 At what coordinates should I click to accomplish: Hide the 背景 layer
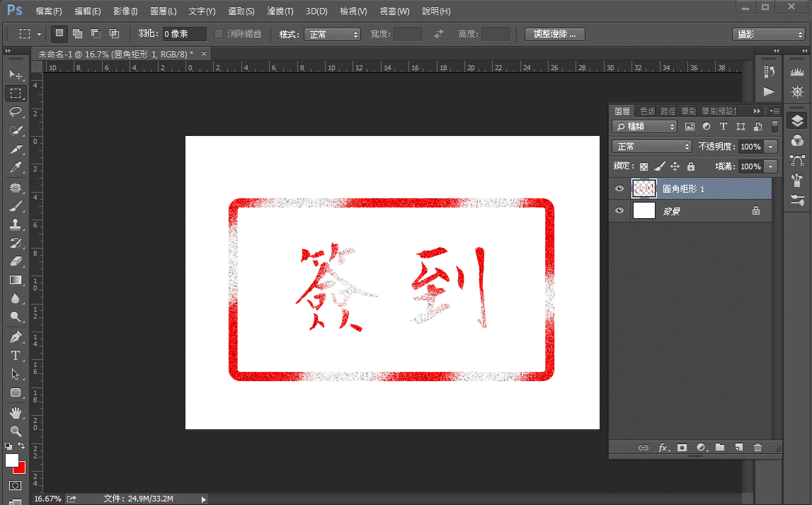[x=619, y=211]
